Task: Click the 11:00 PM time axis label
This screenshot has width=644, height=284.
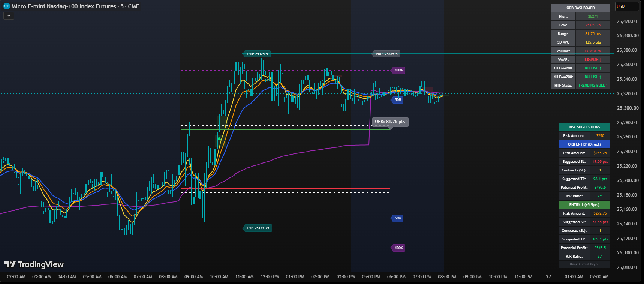Action: point(523,277)
